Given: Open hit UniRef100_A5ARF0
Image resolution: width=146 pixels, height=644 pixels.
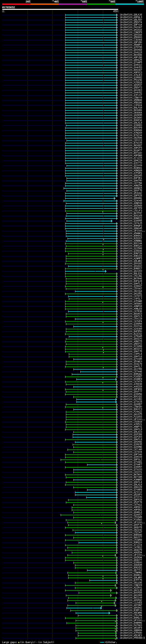Looking at the screenshot, I should 131,45.
